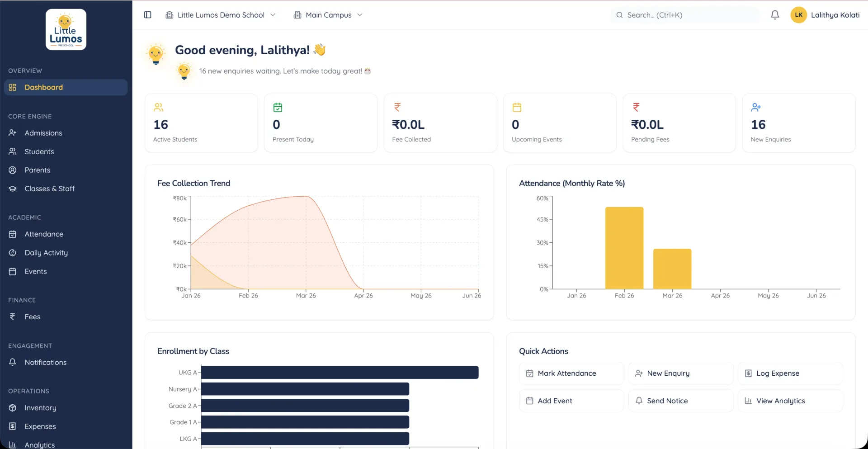Open the notifications bell in header
Screen dimensions: 868x449
point(775,15)
